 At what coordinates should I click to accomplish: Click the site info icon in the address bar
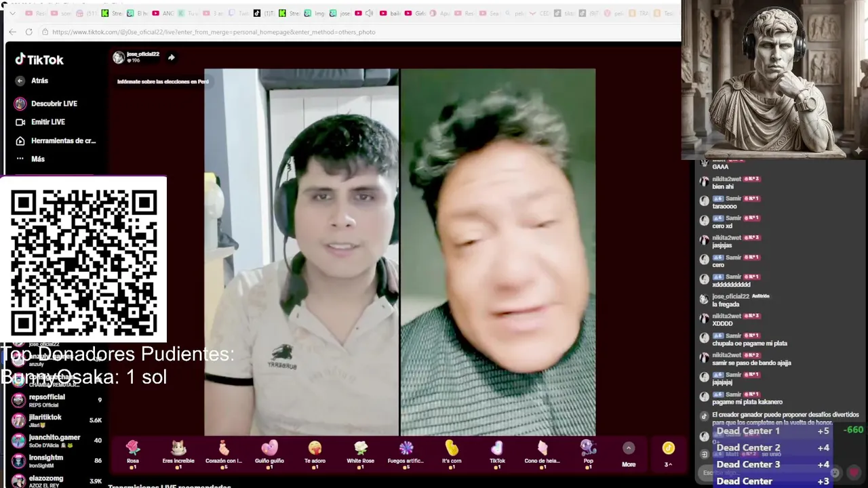coord(45,32)
